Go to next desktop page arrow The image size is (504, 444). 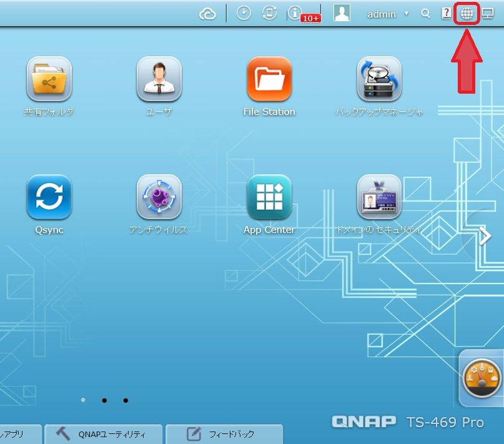point(485,236)
